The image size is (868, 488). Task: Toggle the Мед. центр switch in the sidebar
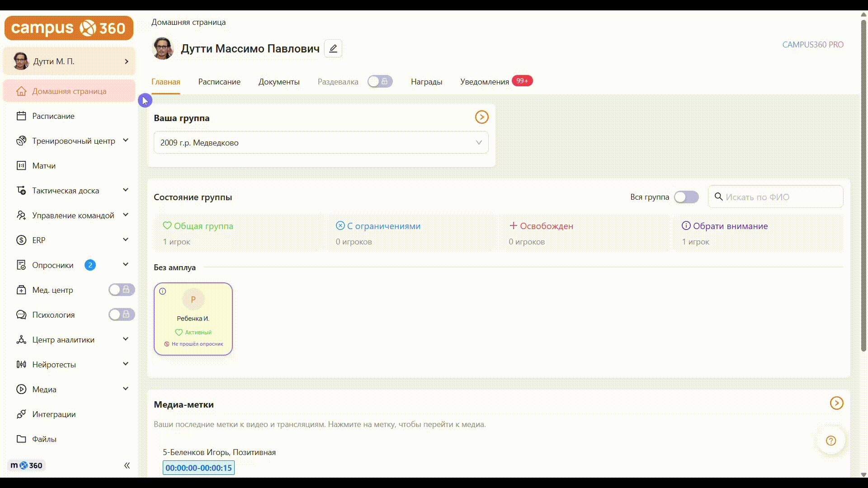pyautogui.click(x=121, y=290)
